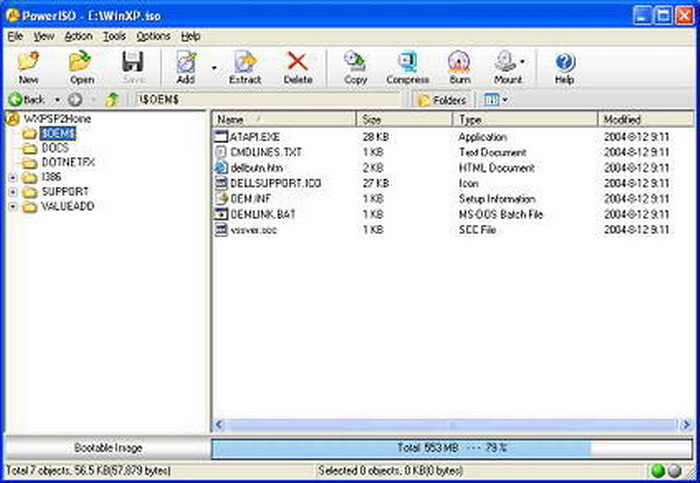The width and height of the screenshot is (700, 483).
Task: Click the horizontal scrollbar track
Action: click(x=453, y=425)
